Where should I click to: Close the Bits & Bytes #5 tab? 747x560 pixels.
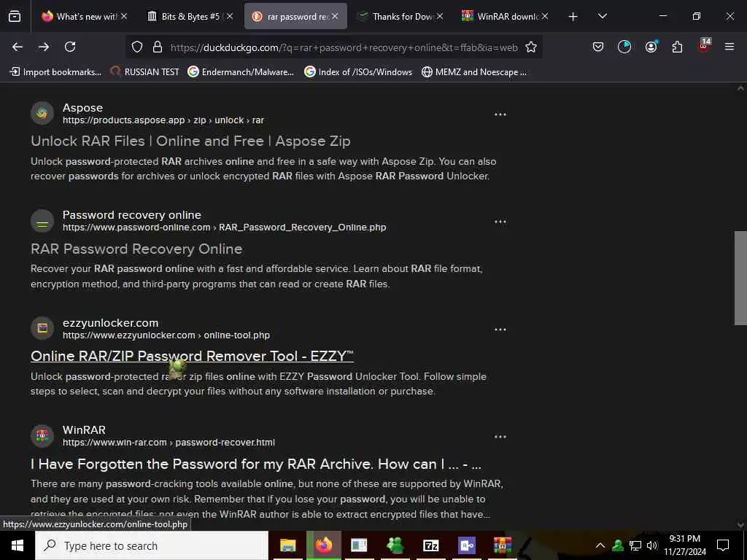(x=230, y=17)
